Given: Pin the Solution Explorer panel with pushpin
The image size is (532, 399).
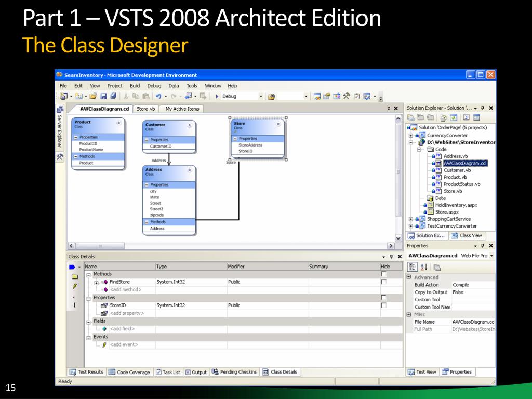Looking at the screenshot, I should 483,108.
